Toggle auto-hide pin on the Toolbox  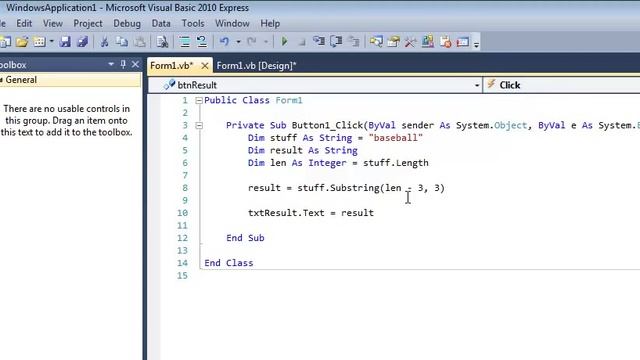(x=123, y=64)
